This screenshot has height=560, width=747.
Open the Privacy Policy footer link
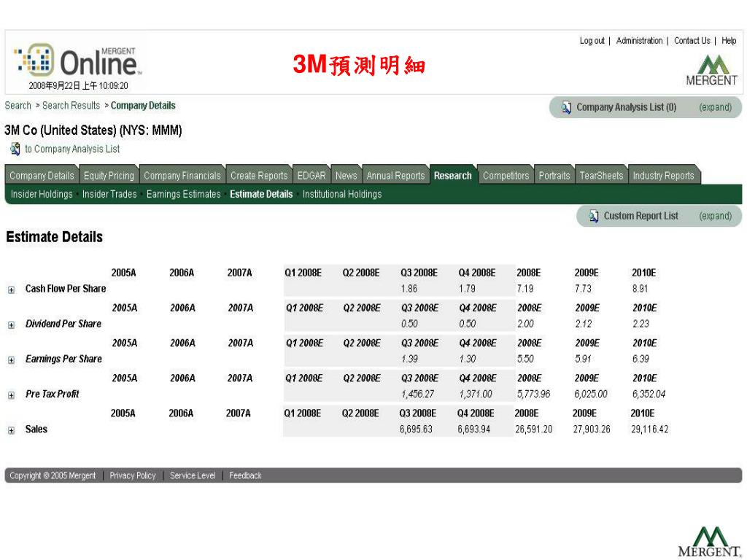(133, 475)
